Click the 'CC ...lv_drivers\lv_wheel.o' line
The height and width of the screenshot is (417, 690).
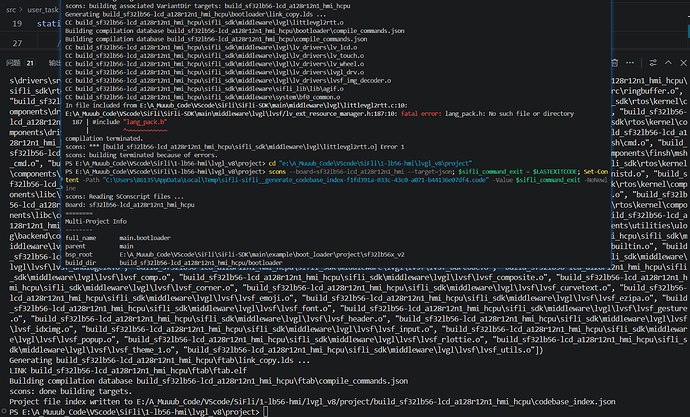click(x=214, y=64)
